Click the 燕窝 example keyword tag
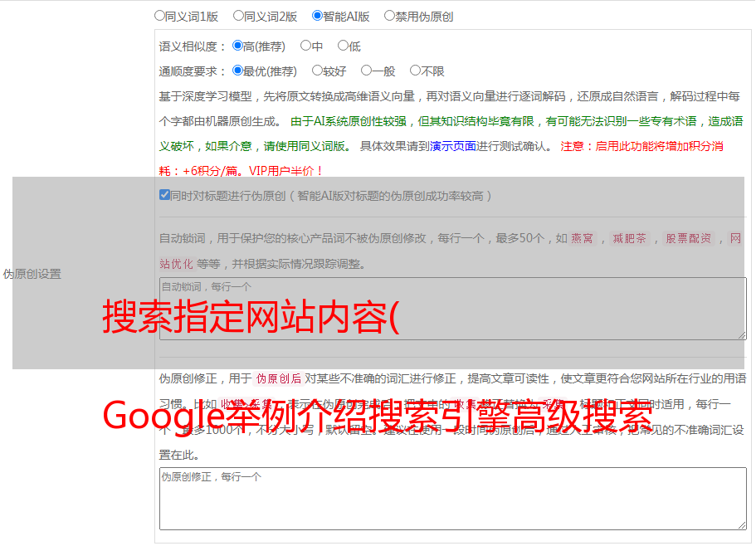 click(582, 238)
